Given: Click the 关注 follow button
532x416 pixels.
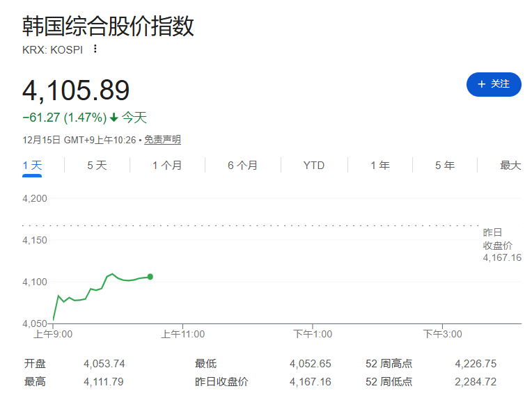Looking at the screenshot, I should (x=493, y=84).
